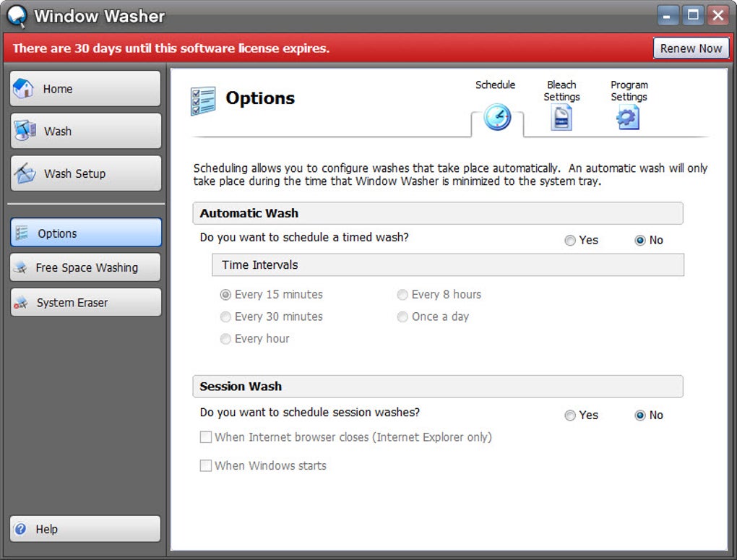Choose Every 8 hours interval
737x560 pixels.
pyautogui.click(x=402, y=294)
